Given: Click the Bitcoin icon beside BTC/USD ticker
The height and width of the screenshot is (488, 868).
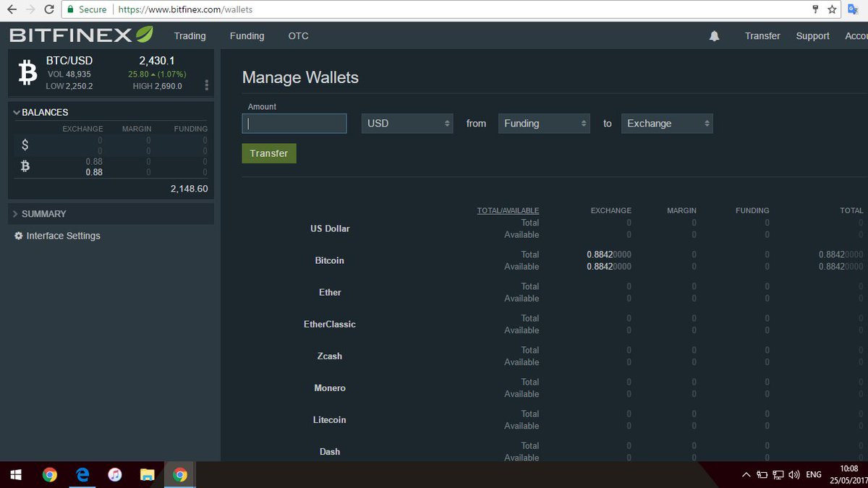Looking at the screenshot, I should tap(27, 72).
